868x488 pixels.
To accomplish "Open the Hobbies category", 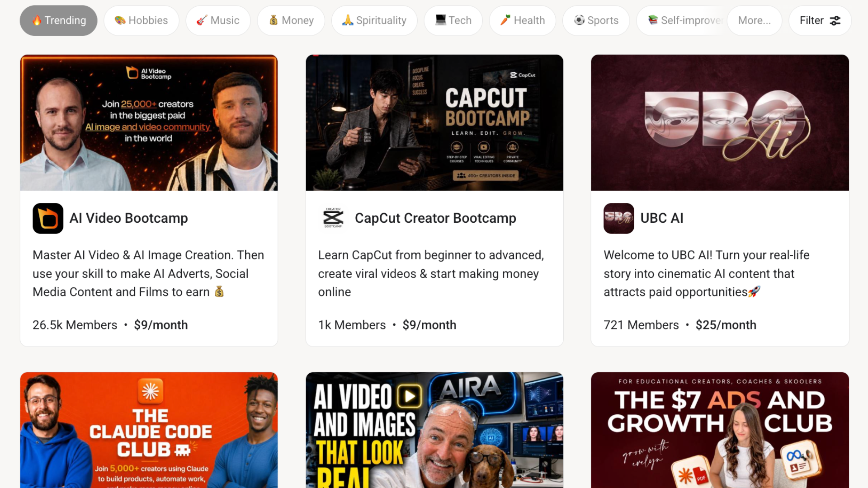I will (x=142, y=20).
